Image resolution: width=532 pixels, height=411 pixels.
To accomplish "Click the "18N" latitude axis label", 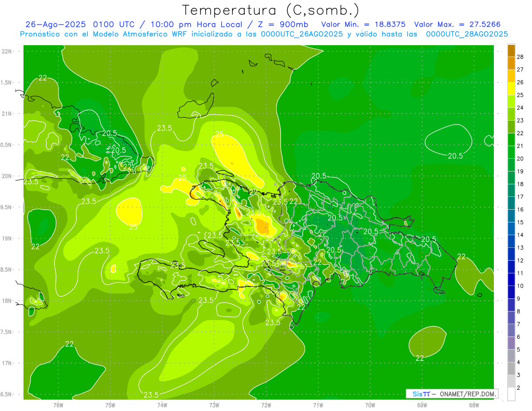I will pos(7,301).
